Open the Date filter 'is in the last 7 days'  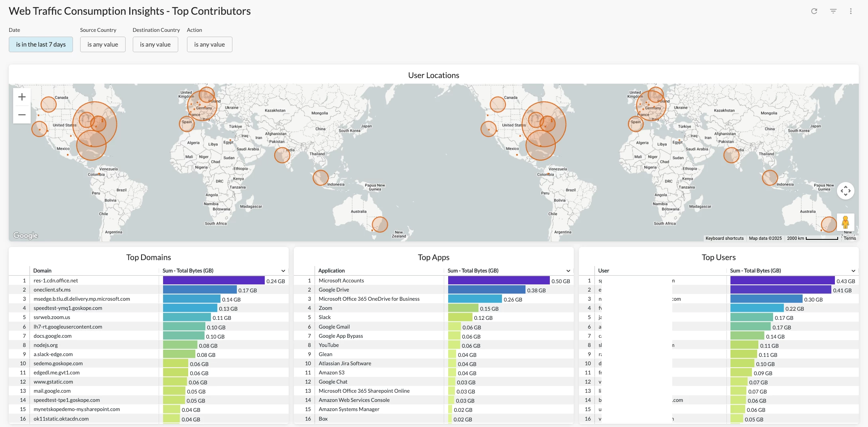coord(41,45)
